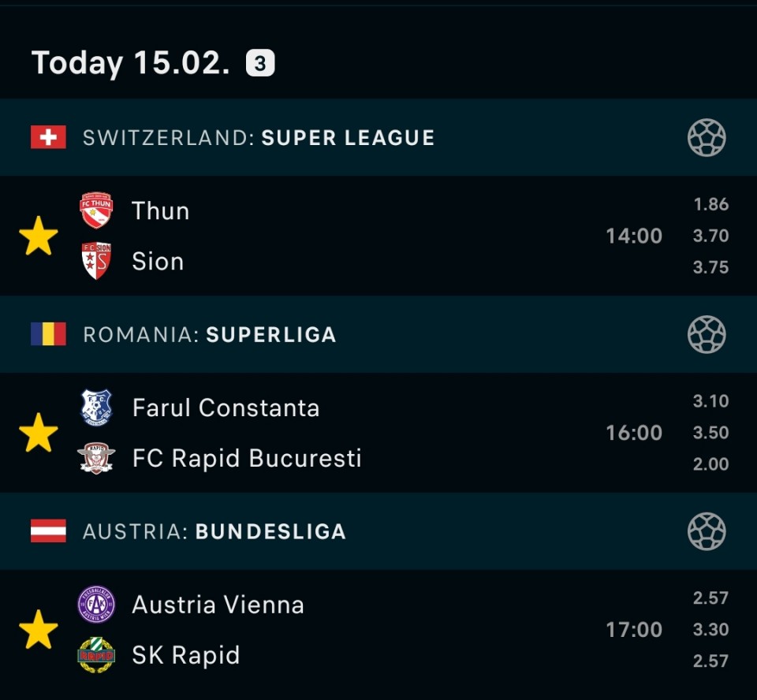The image size is (757, 700).
Task: Toggle favorite star for Farul Constanta match
Action: click(x=39, y=433)
